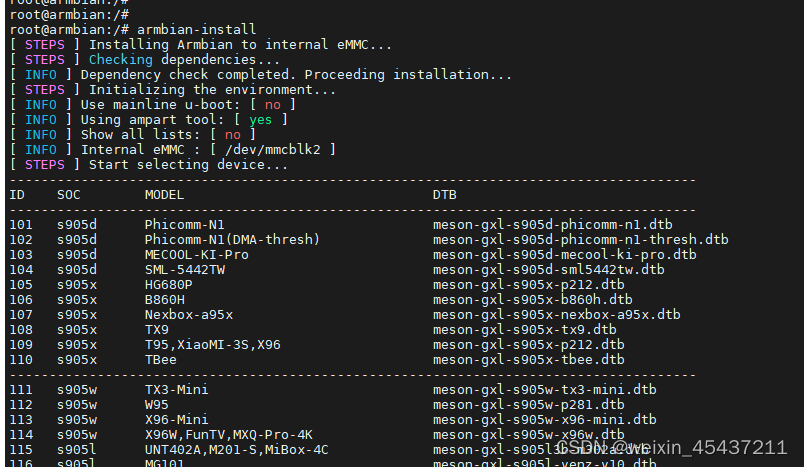
Task: Click the meson-gxl-s905w-p281.dtb file name
Action: 528,404
